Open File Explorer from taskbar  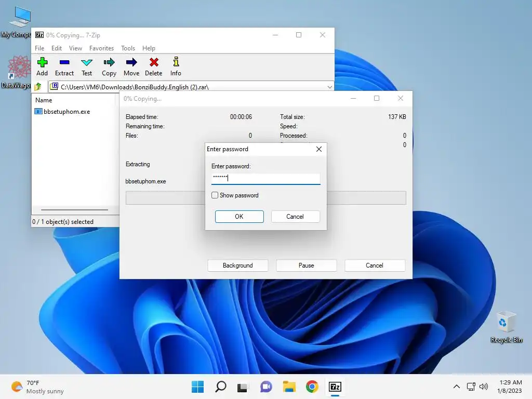[x=289, y=387]
